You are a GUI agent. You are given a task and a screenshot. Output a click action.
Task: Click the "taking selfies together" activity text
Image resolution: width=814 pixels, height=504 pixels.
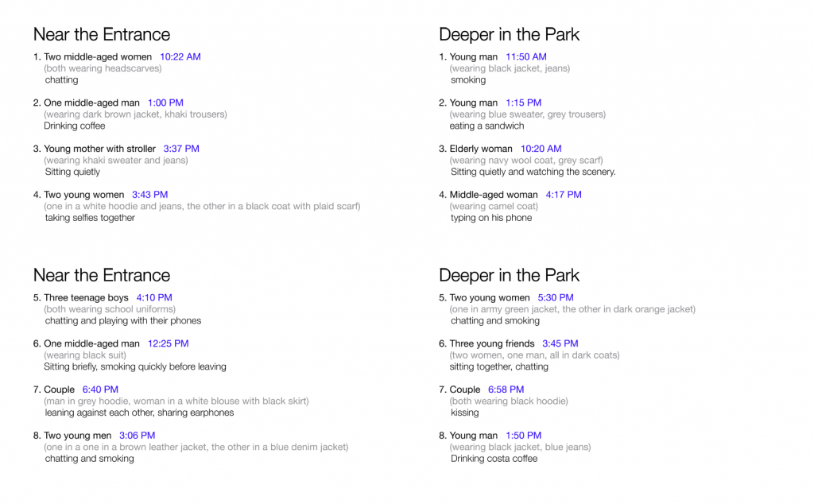(90, 218)
